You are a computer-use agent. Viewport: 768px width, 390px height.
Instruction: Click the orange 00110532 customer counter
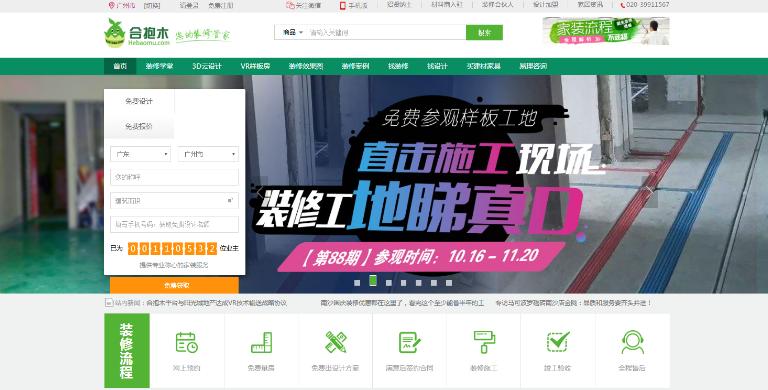172,248
